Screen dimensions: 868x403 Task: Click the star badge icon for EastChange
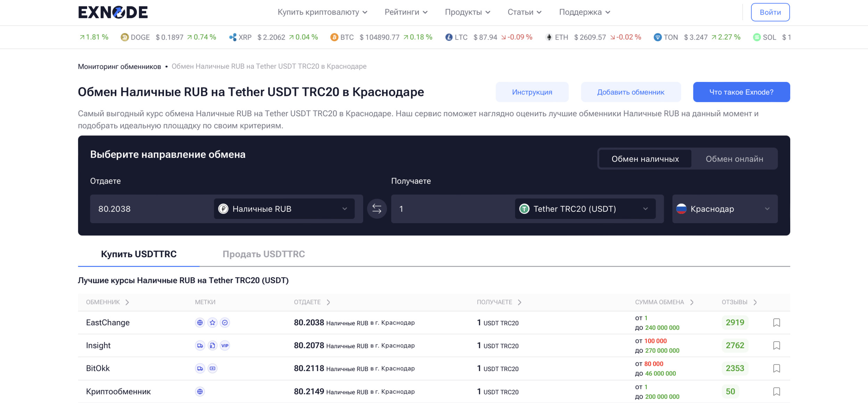point(212,322)
